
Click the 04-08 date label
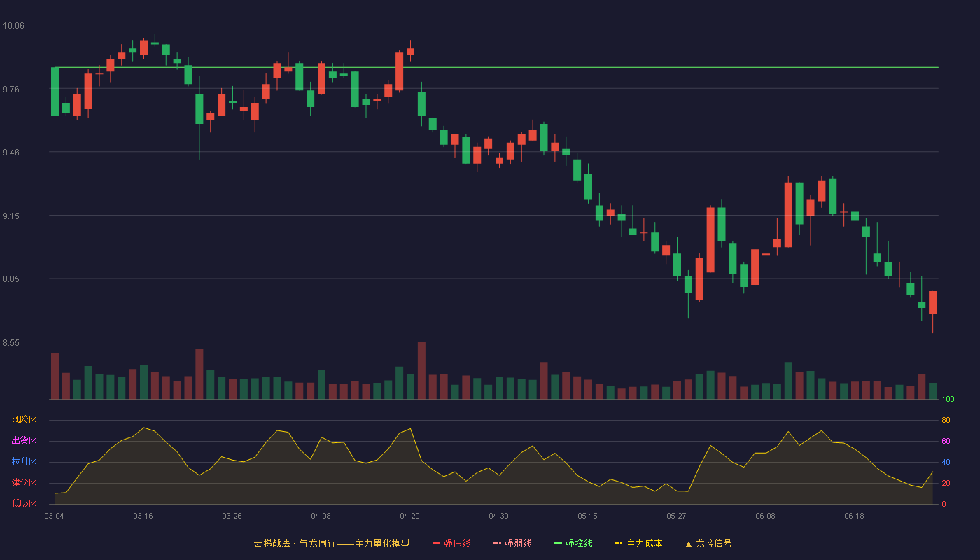pos(321,516)
